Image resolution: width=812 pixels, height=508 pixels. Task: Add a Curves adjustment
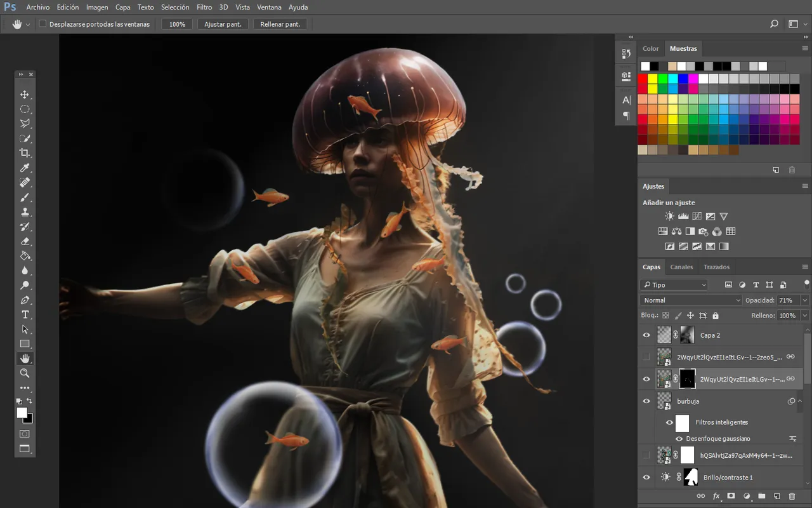(x=697, y=217)
